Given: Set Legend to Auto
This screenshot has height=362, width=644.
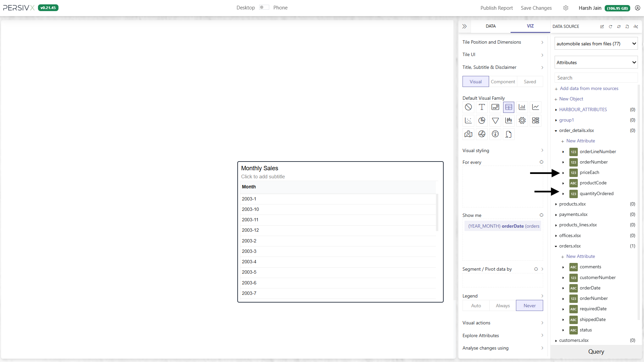Looking at the screenshot, I should [476, 306].
